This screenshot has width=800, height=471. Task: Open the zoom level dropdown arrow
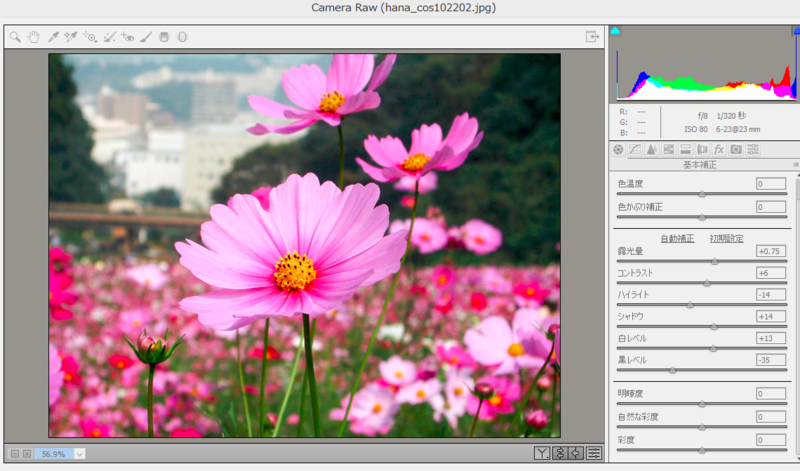coord(80,454)
